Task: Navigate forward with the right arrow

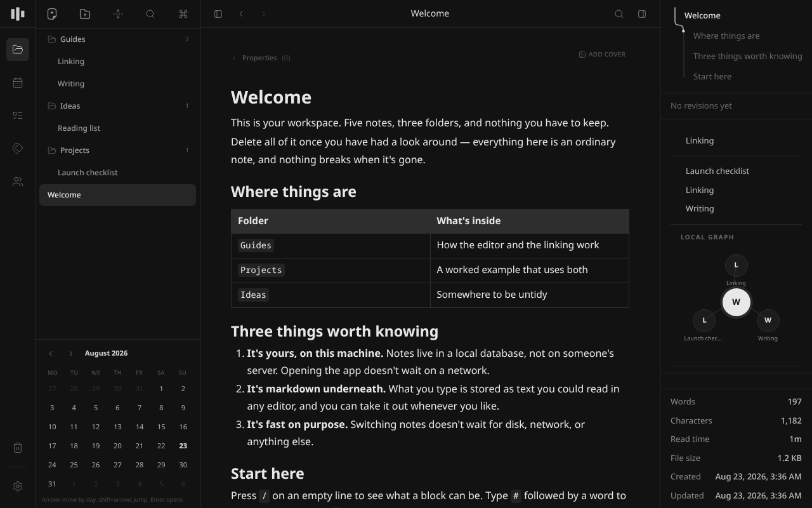Action: point(264,14)
